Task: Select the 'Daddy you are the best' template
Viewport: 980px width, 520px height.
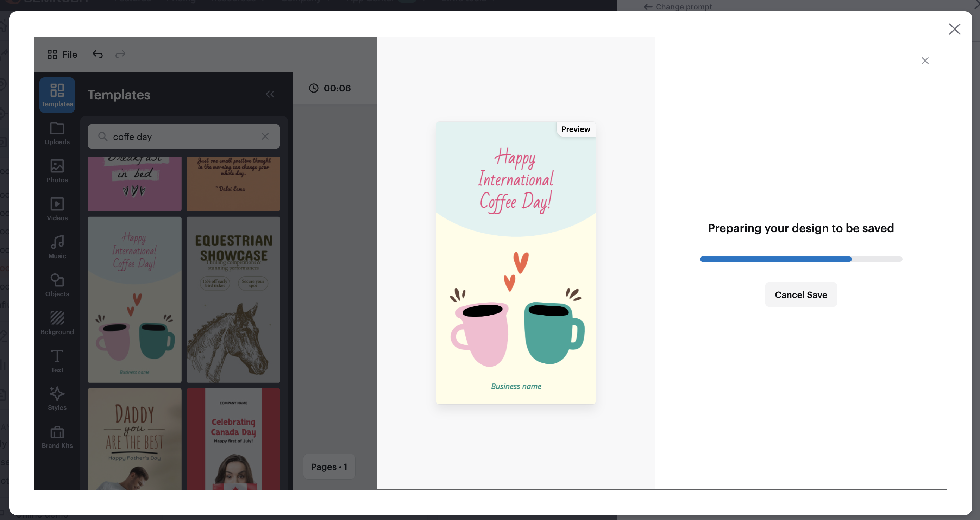Action: click(x=134, y=439)
